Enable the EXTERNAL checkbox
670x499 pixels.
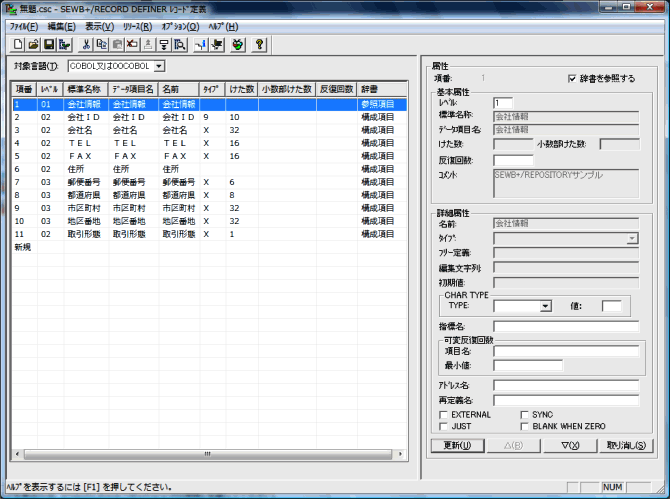444,414
